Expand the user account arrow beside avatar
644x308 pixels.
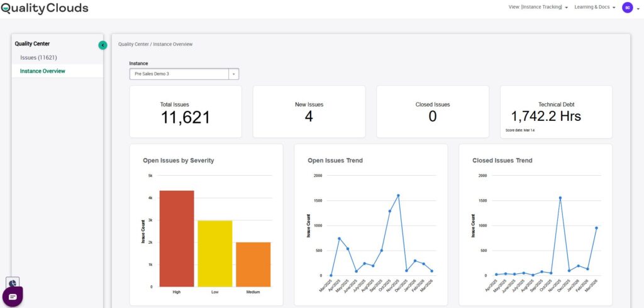click(x=637, y=8)
